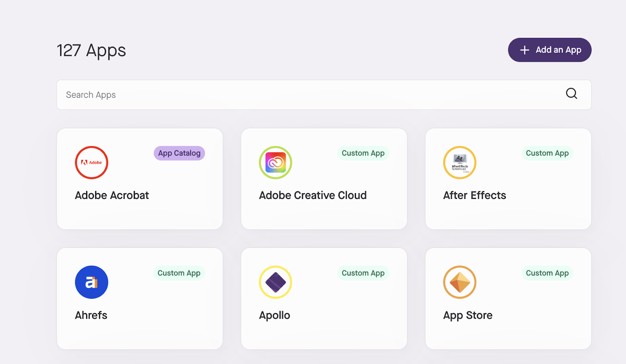This screenshot has height=364, width=626.
Task: Click the App Store orange gem icon
Action: point(460,282)
